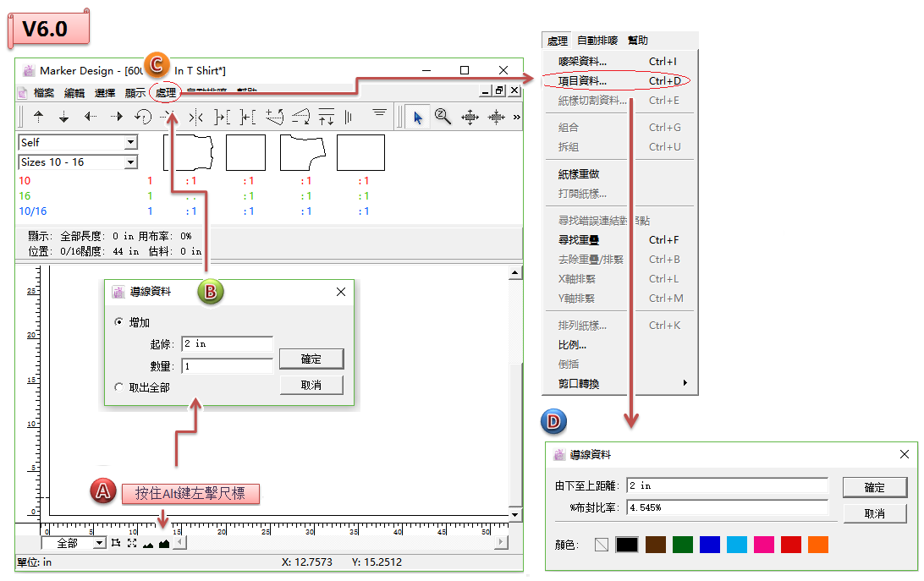Click the counter-clockwise rotate tool icon

coord(143,117)
